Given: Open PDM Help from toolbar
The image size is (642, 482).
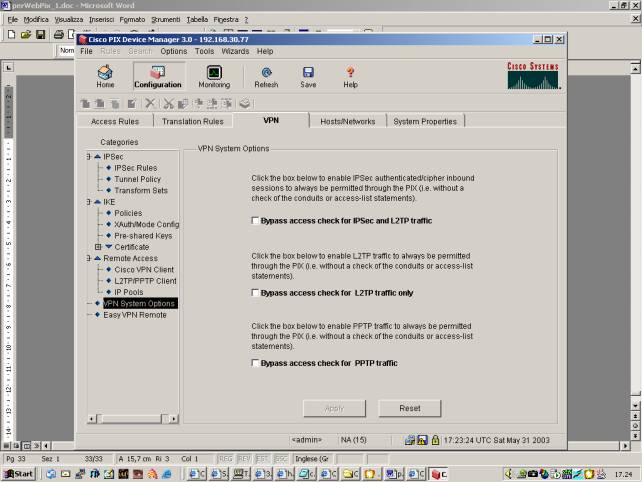Looking at the screenshot, I should click(350, 76).
